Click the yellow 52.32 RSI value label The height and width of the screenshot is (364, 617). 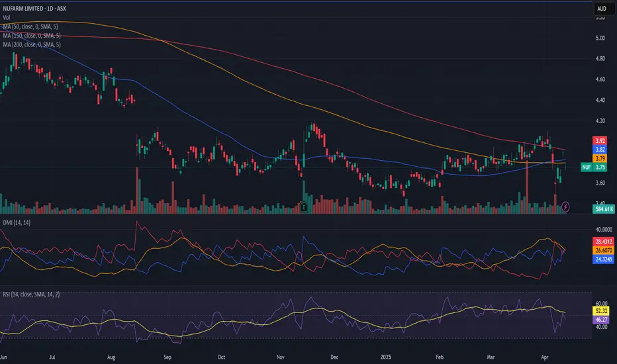click(x=601, y=311)
